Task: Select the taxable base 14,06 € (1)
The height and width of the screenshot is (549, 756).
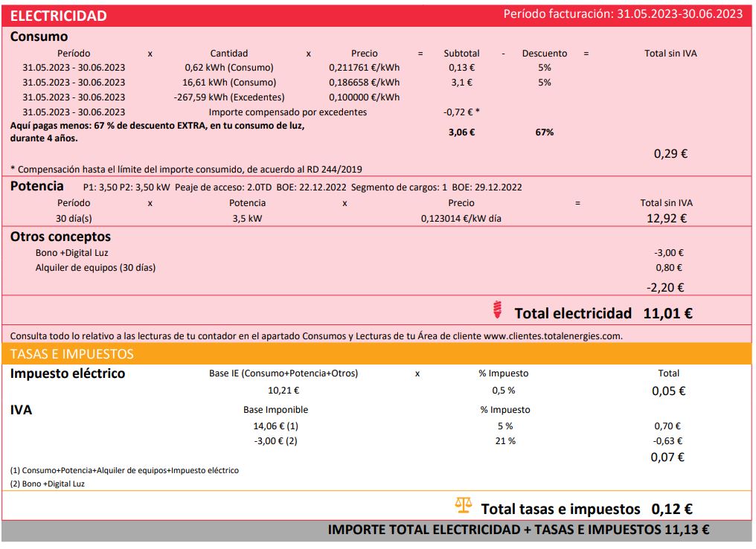Action: click(276, 426)
